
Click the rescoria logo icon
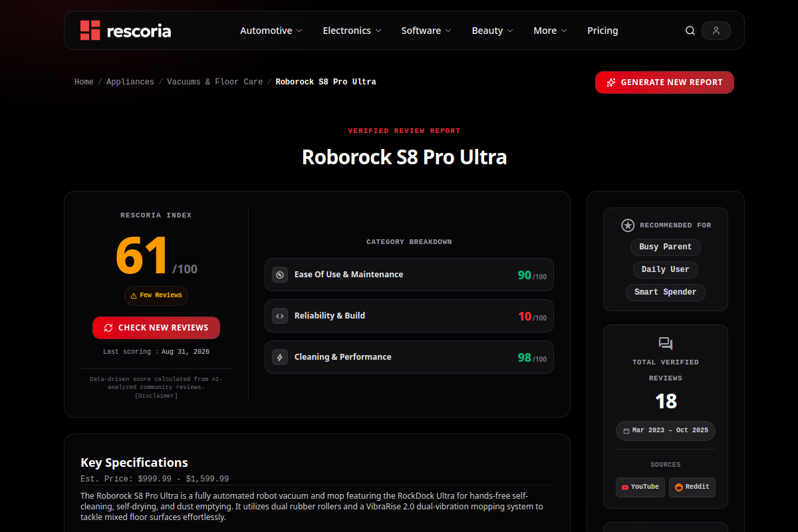point(90,30)
